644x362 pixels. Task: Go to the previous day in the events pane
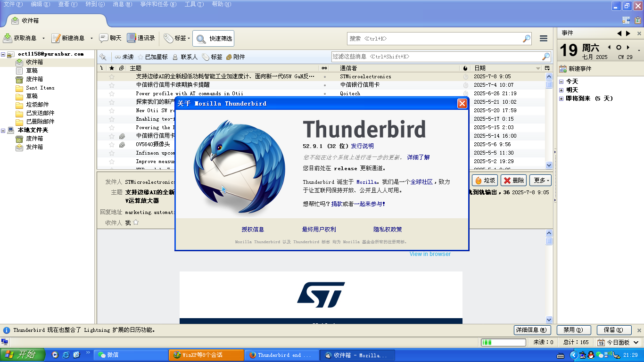point(609,47)
